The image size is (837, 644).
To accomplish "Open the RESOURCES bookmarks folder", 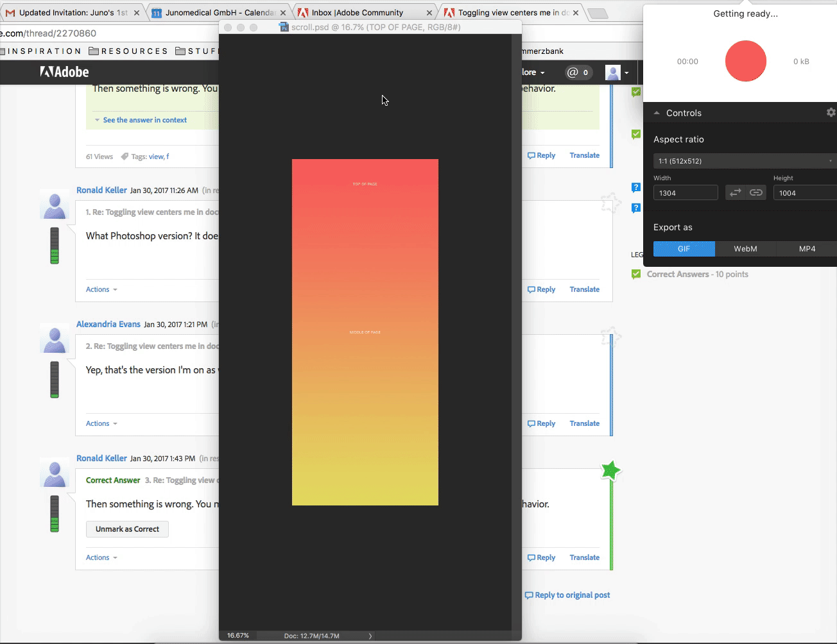I will coord(128,51).
